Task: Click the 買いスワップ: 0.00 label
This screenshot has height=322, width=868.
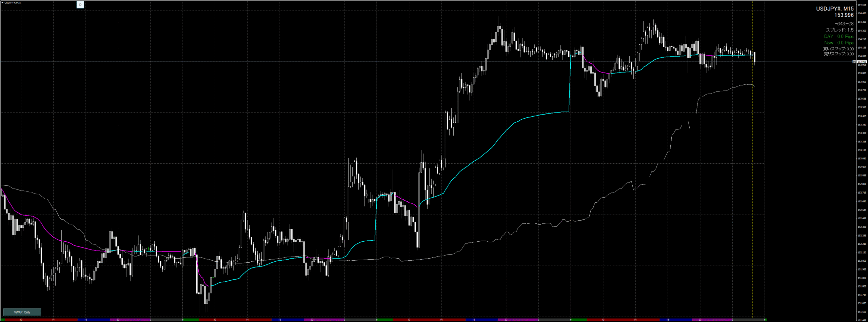Action: click(839, 49)
